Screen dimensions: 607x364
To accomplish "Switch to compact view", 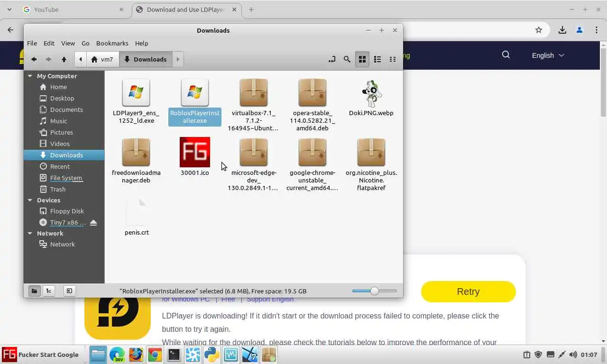I will [393, 59].
